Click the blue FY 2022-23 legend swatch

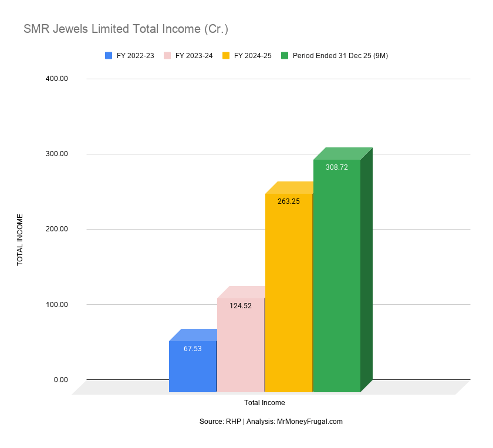pyautogui.click(x=109, y=56)
